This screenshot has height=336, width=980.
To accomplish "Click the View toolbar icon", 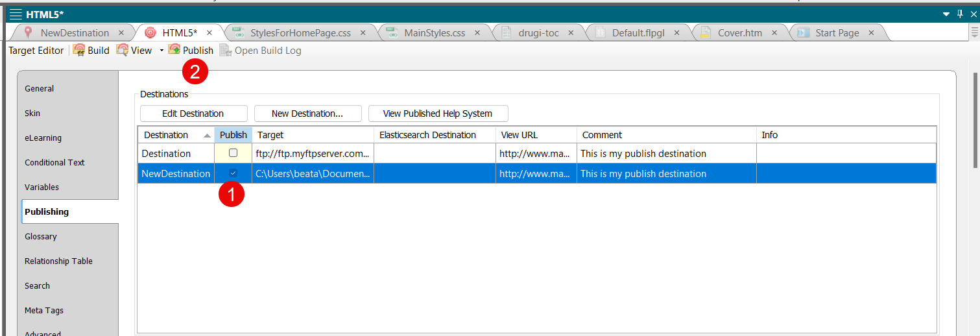I will tap(122, 50).
